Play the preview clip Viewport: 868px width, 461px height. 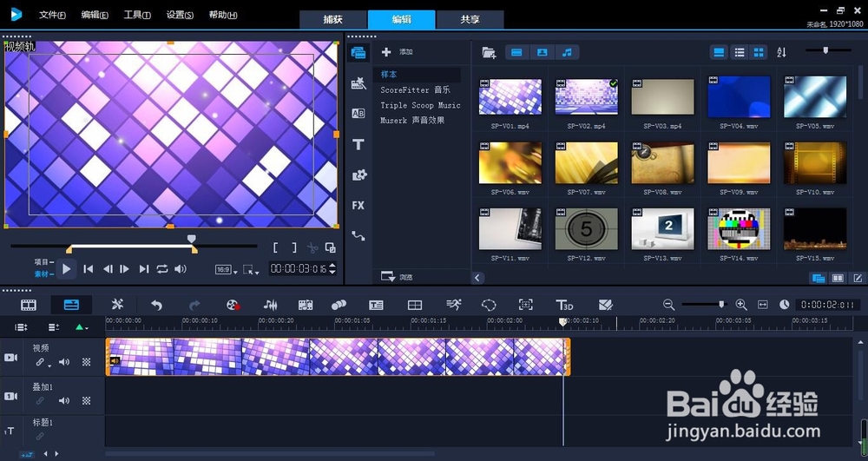tap(67, 269)
